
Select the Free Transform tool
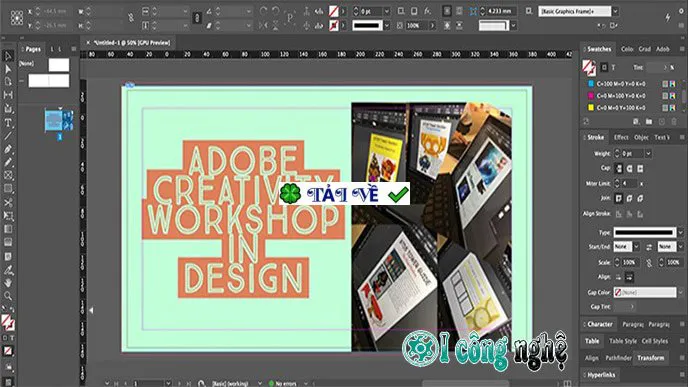click(8, 216)
